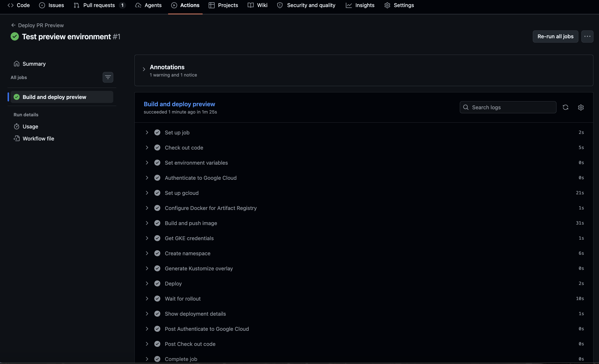
Task: Go to the Projects tab
Action: click(x=223, y=5)
